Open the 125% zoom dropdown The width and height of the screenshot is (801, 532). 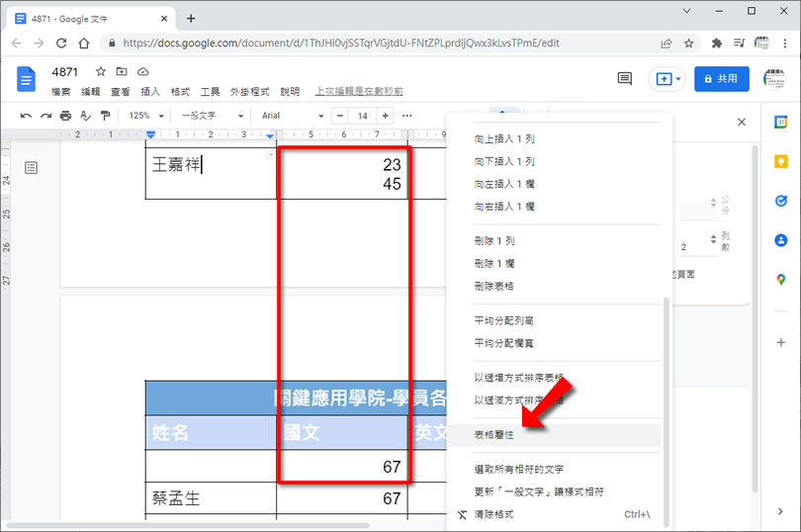coord(146,116)
